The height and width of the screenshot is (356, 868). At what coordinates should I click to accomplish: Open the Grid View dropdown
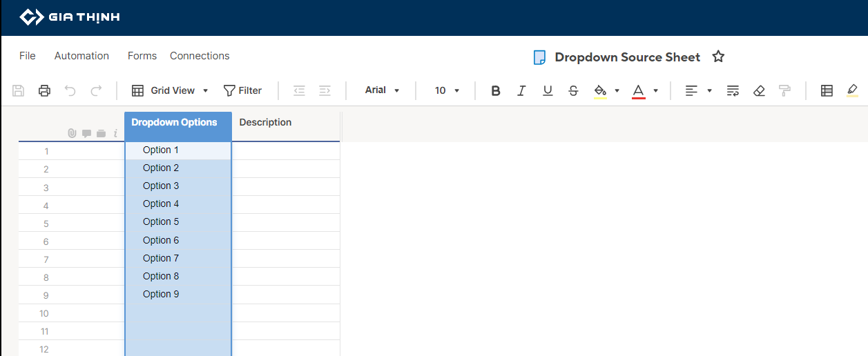[x=171, y=90]
